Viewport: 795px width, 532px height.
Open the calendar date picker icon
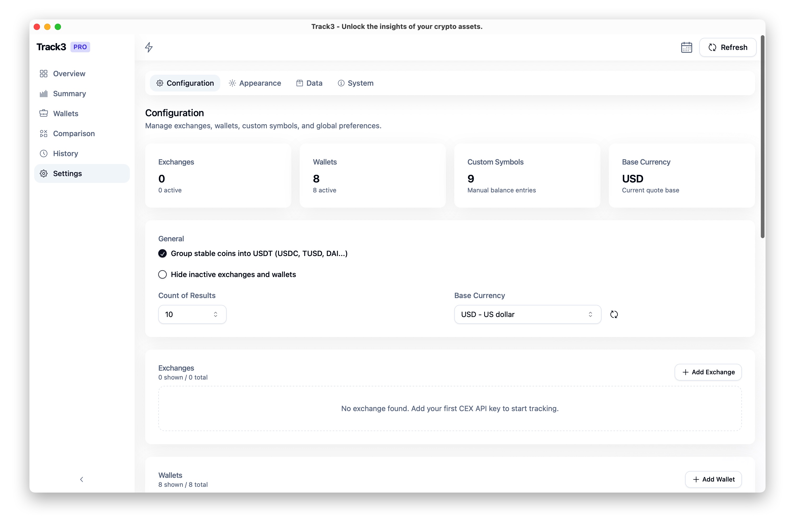click(686, 47)
